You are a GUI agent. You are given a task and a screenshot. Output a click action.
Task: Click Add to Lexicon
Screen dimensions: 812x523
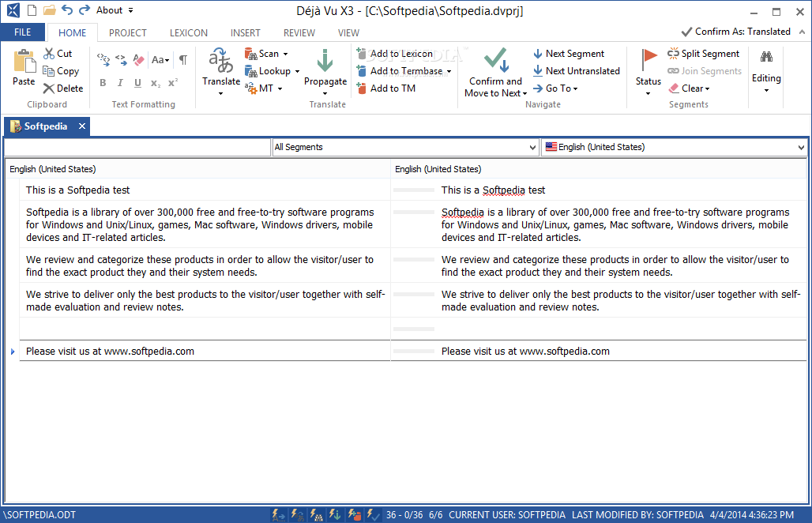point(395,54)
